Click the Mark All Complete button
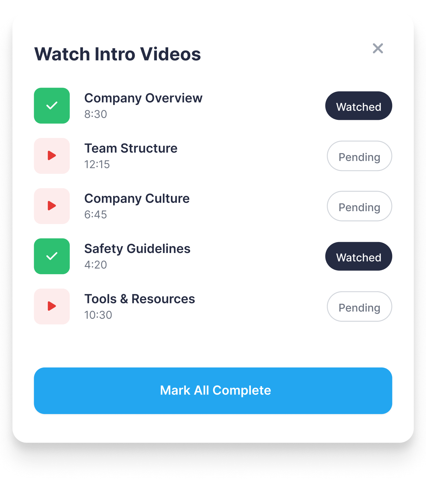 pyautogui.click(x=213, y=390)
